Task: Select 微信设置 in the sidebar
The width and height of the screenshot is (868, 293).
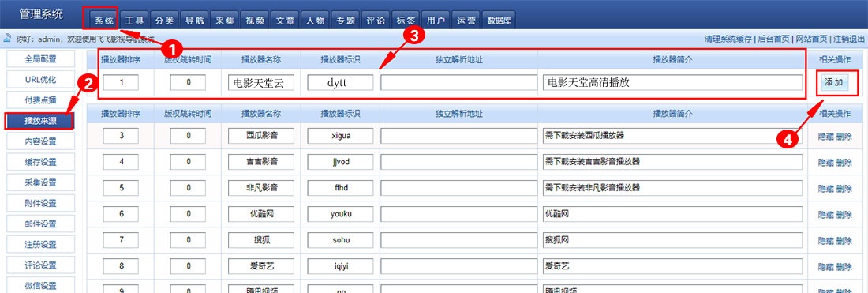Action: (40, 286)
